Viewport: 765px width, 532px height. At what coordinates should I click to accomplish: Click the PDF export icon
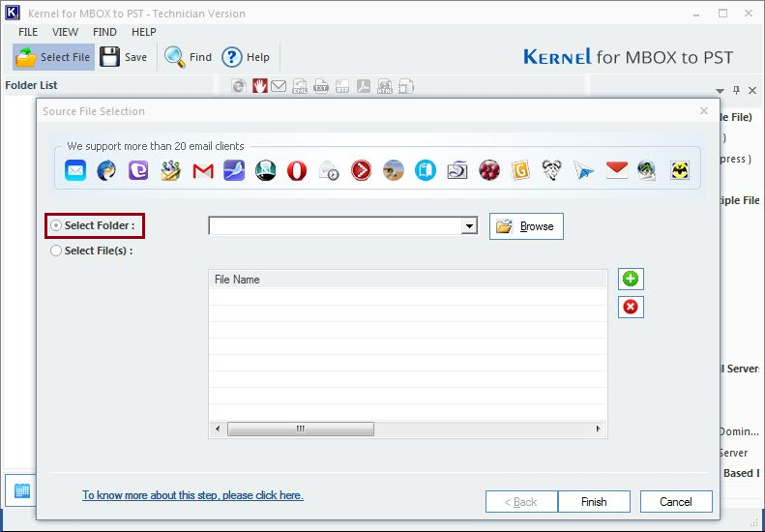[364, 86]
